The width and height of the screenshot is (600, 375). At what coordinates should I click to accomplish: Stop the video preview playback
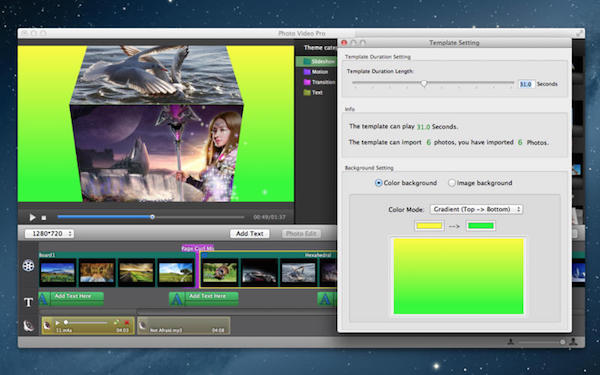44,218
